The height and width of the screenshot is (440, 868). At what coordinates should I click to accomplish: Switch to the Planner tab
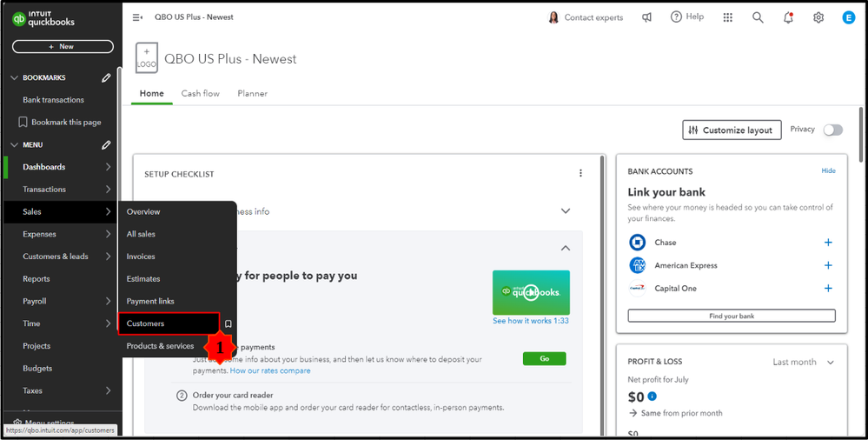click(253, 94)
